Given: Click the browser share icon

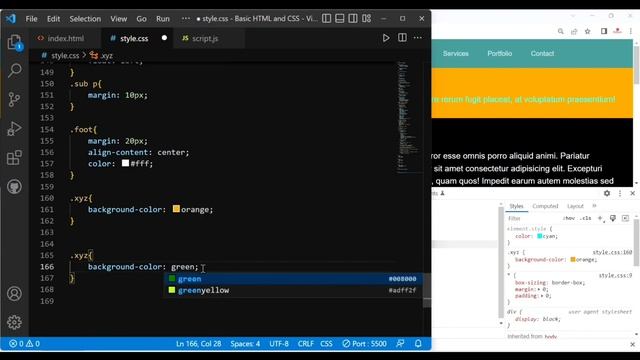Looking at the screenshot, I should tap(574, 31).
